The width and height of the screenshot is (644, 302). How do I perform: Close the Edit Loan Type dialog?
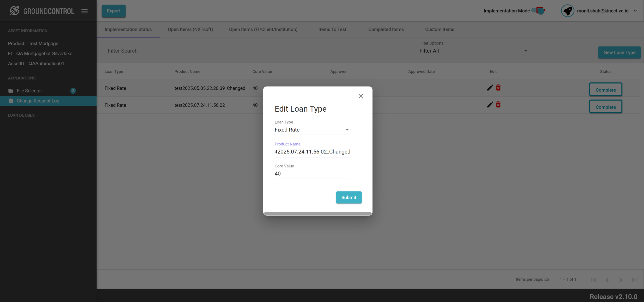361,96
